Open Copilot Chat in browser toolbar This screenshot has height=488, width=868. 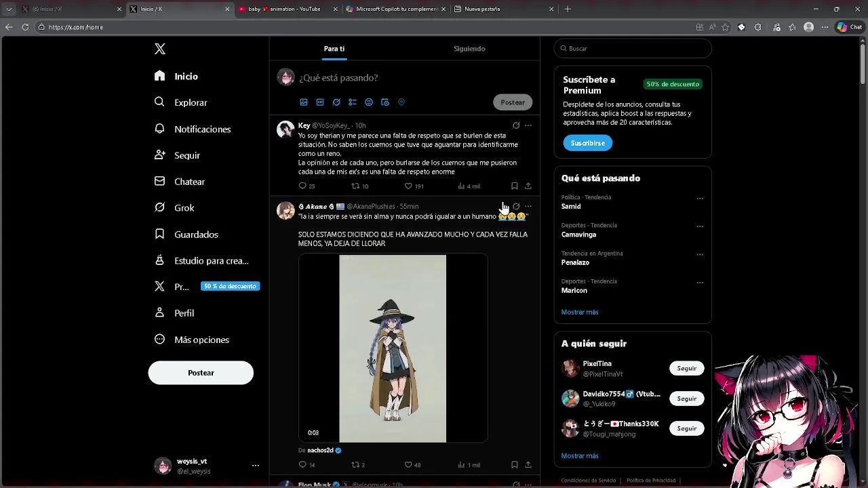pyautogui.click(x=849, y=27)
